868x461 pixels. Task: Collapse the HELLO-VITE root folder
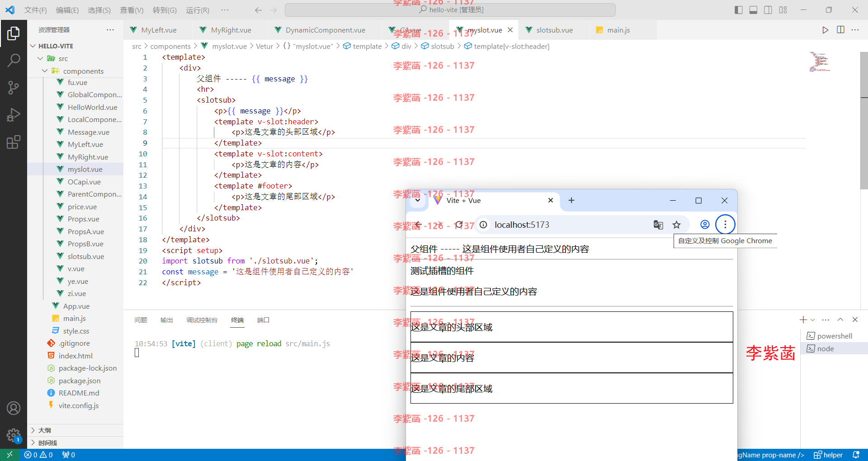pos(75,46)
